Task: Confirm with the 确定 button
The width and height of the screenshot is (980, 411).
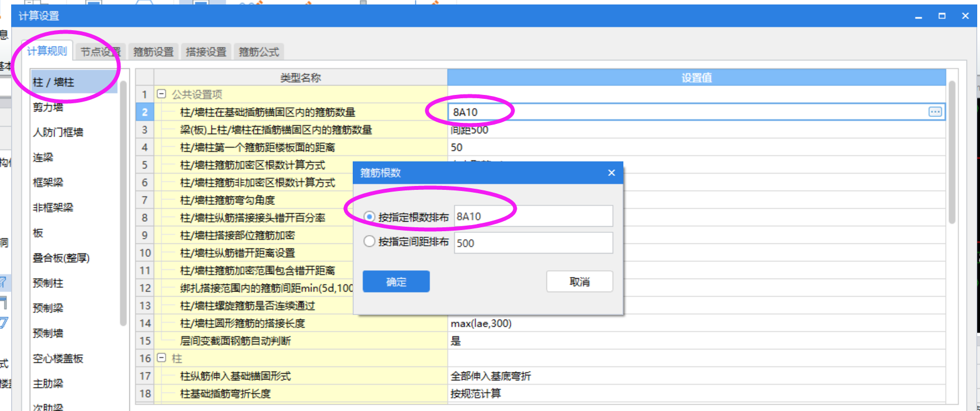Action: click(x=396, y=281)
